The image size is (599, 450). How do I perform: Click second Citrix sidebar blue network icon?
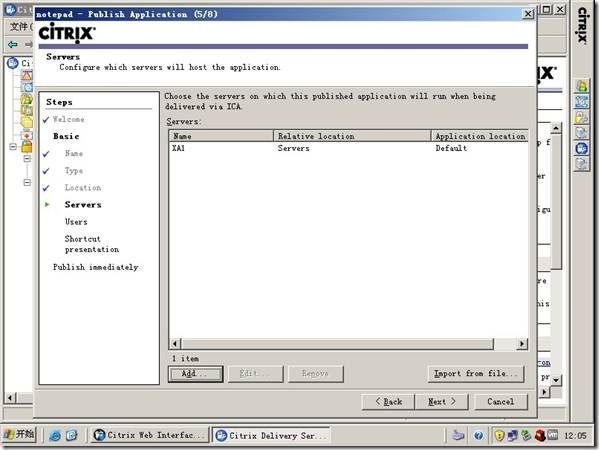(582, 102)
